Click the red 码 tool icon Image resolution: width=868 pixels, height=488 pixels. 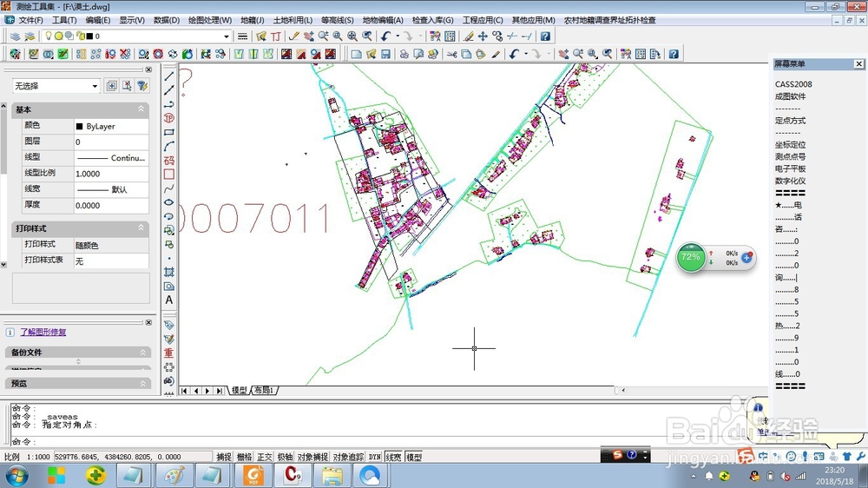click(169, 160)
